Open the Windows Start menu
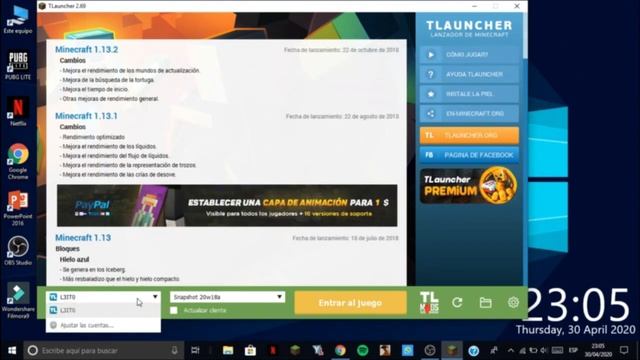Image resolution: width=640 pixels, height=360 pixels. (12, 350)
